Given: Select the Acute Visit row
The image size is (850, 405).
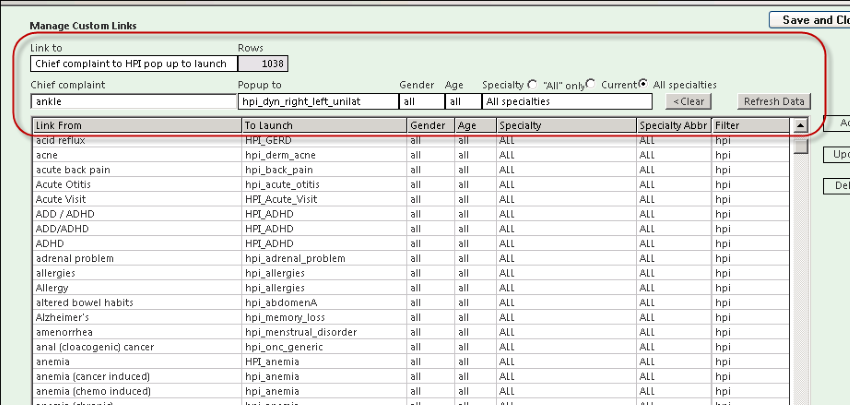Looking at the screenshot, I should click(x=411, y=199).
